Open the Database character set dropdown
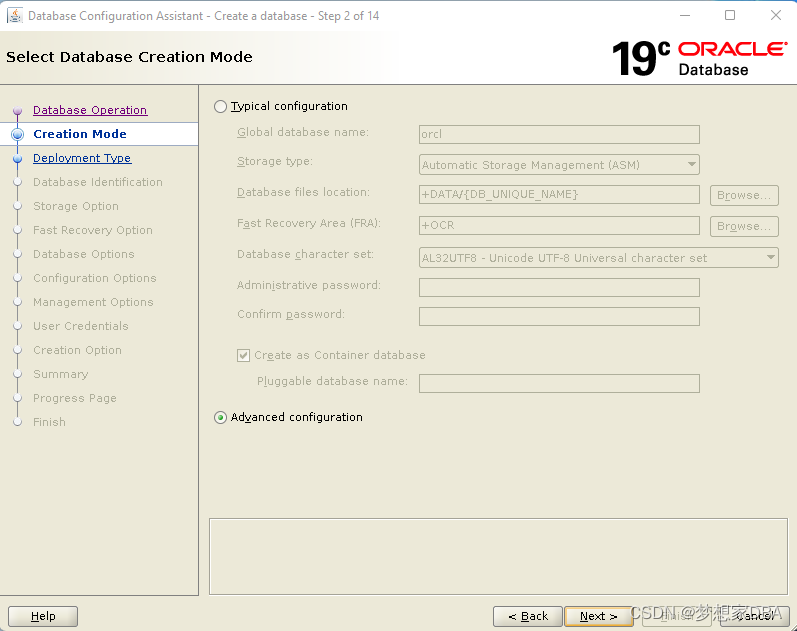The height and width of the screenshot is (631, 797). click(x=599, y=258)
